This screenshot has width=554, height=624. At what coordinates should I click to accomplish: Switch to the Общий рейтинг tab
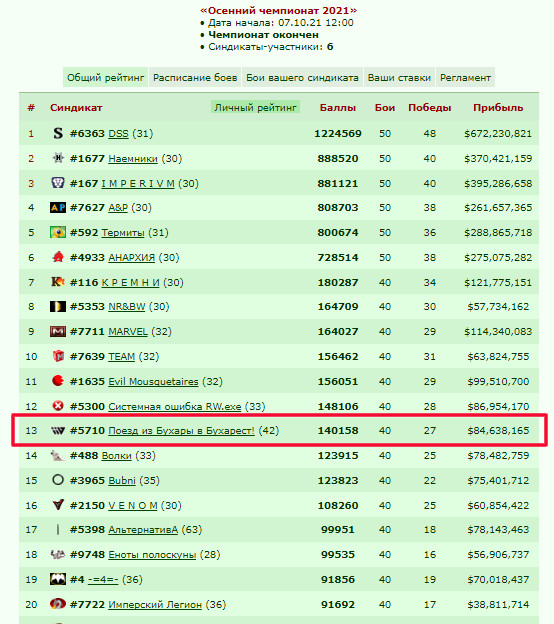click(x=105, y=78)
